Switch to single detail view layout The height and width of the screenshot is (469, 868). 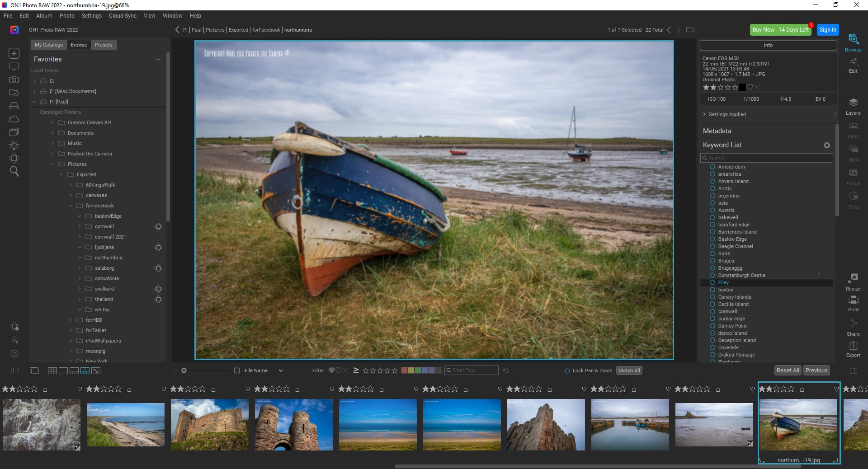coord(63,371)
